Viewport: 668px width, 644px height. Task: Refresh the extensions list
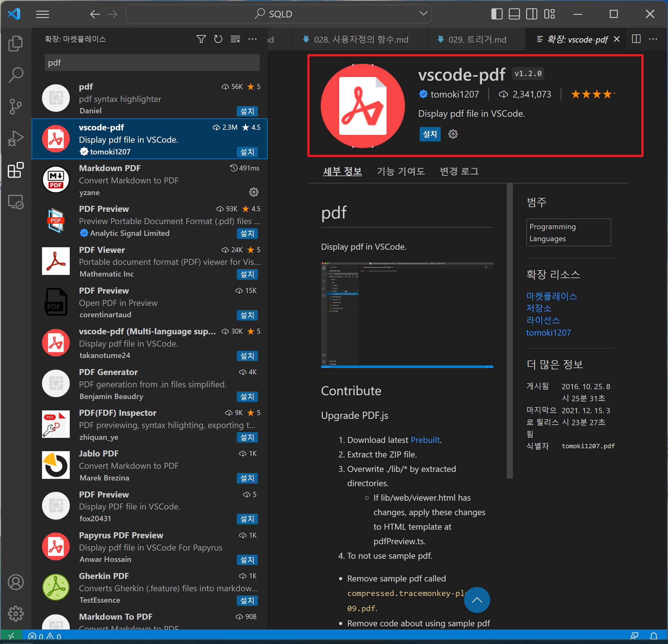coord(218,39)
